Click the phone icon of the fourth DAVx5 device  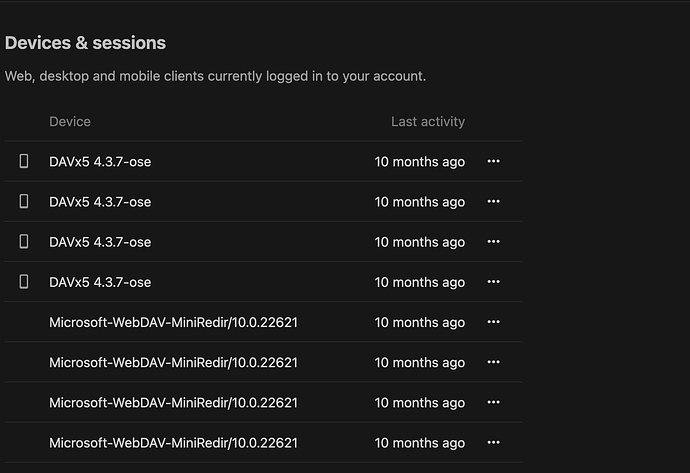pyautogui.click(x=24, y=282)
